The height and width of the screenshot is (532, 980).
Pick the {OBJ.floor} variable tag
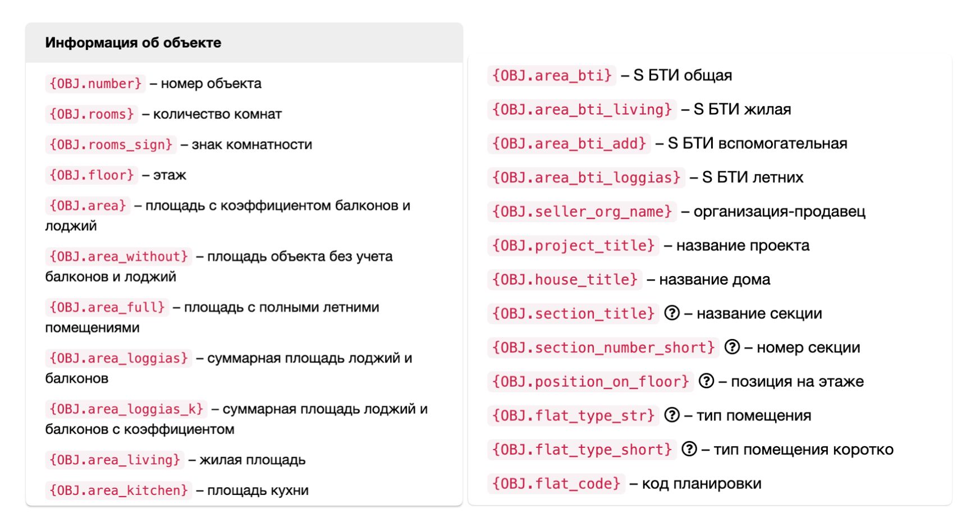pyautogui.click(x=91, y=175)
